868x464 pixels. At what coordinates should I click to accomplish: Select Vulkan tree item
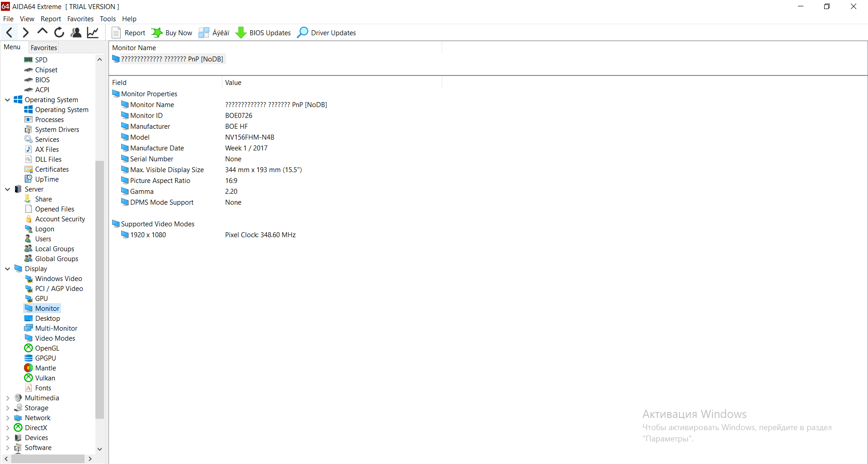(40, 378)
